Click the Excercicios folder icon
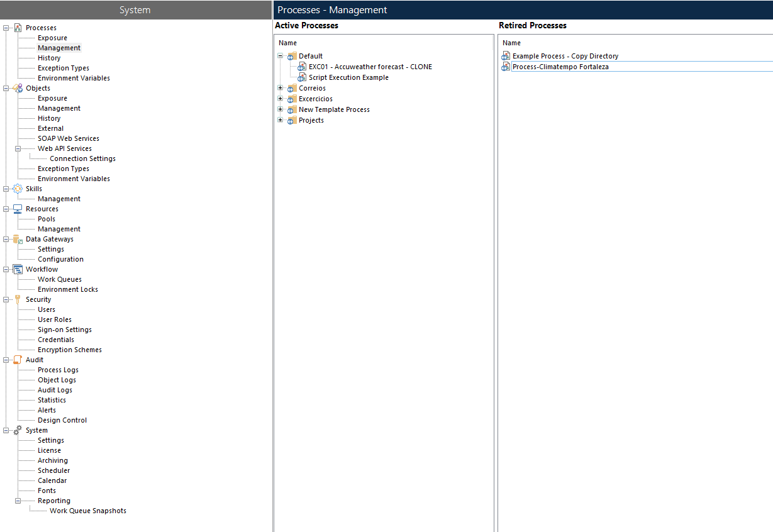Image resolution: width=773 pixels, height=532 pixels. (291, 99)
